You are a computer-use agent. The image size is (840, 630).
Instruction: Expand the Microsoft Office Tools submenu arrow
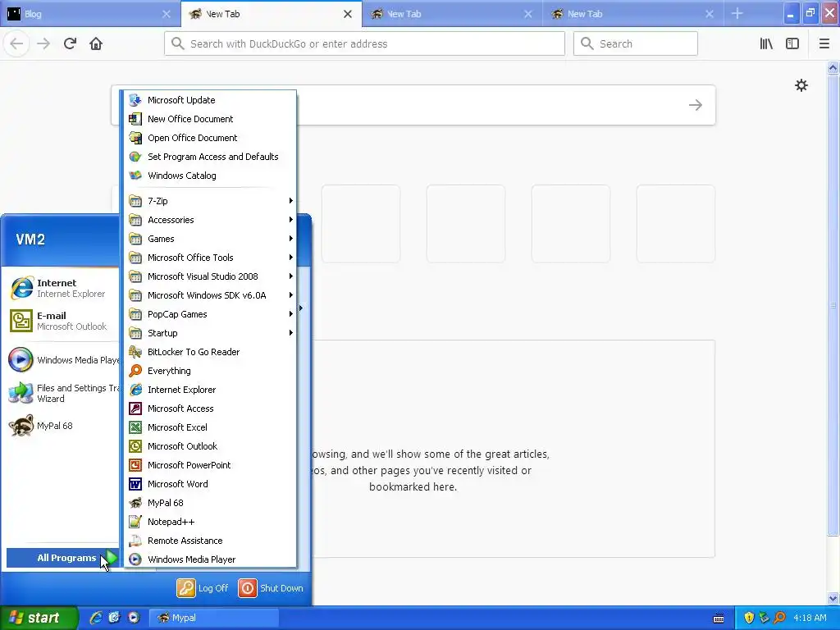click(291, 257)
